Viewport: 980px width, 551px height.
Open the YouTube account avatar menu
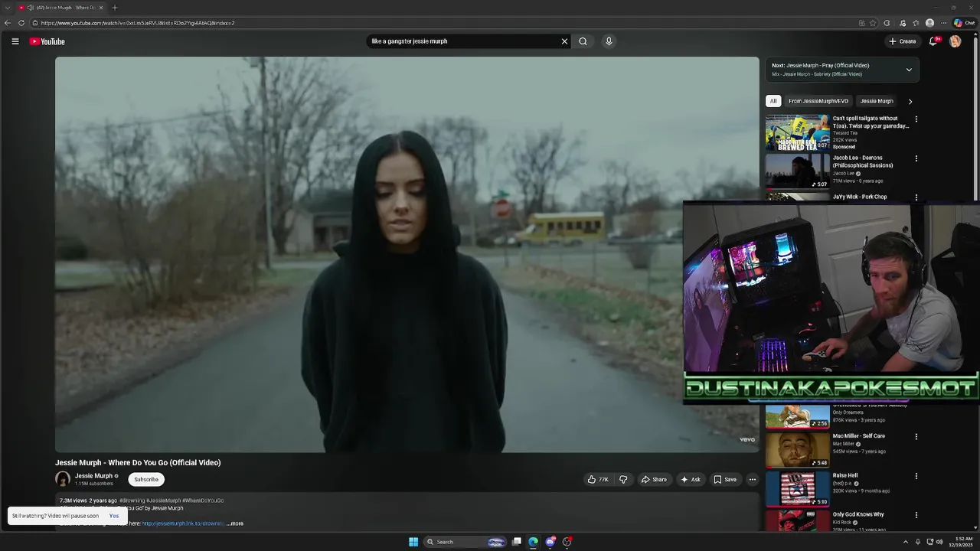[955, 41]
